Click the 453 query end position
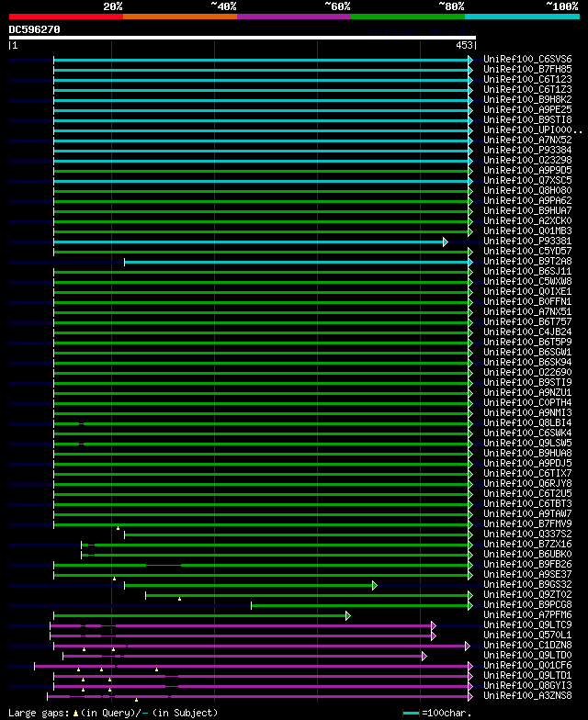 [465, 46]
